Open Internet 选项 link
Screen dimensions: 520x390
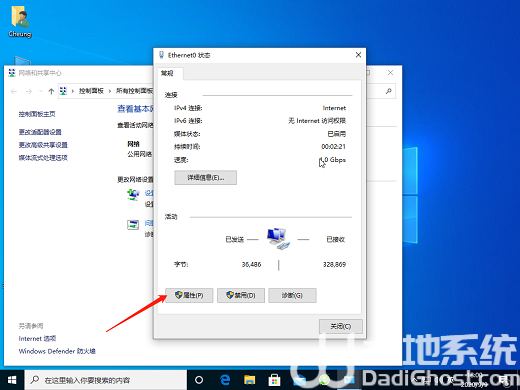[37, 339]
